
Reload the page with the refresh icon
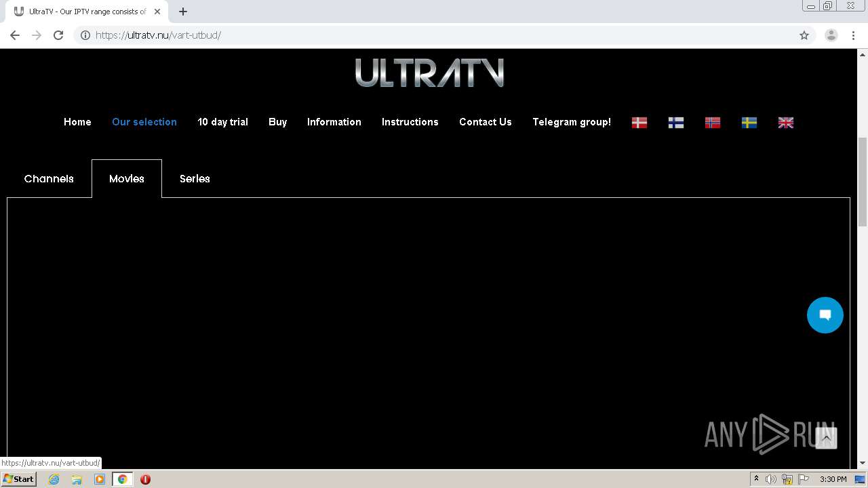[58, 35]
